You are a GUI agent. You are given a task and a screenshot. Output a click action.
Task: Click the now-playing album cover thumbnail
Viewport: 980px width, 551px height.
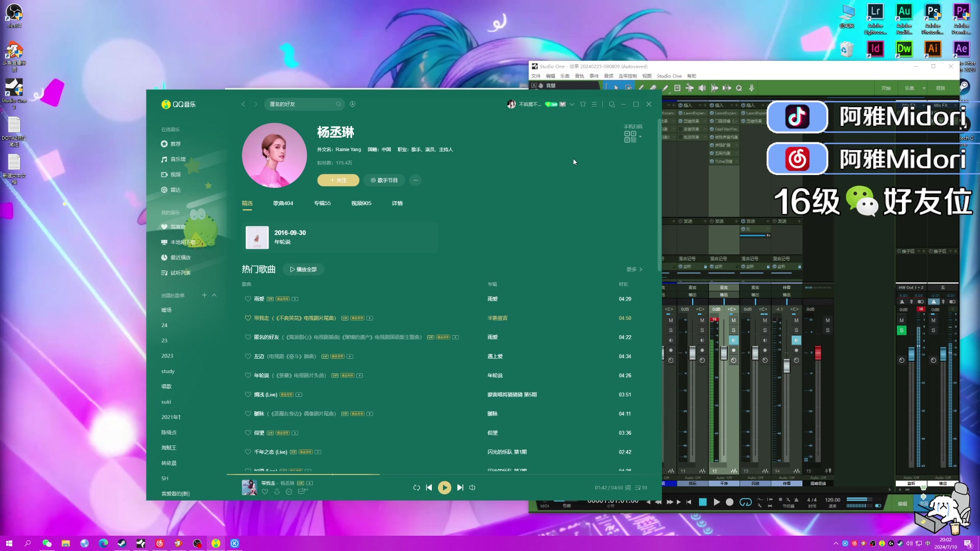pyautogui.click(x=249, y=487)
